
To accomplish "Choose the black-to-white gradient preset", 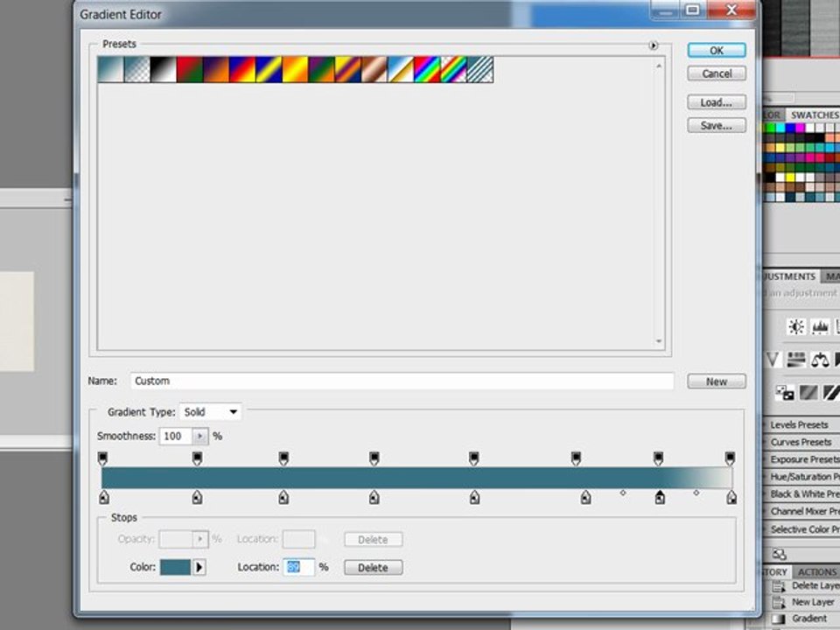I will coord(164,70).
